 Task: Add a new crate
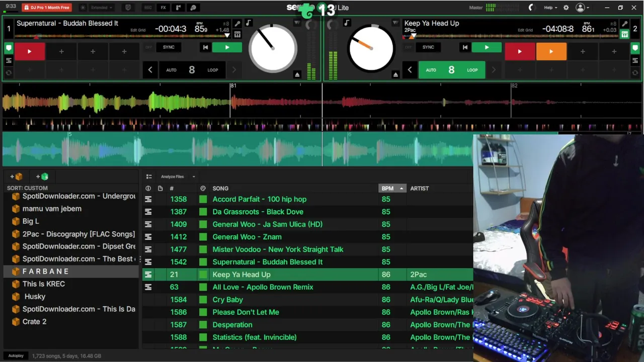coord(16,176)
